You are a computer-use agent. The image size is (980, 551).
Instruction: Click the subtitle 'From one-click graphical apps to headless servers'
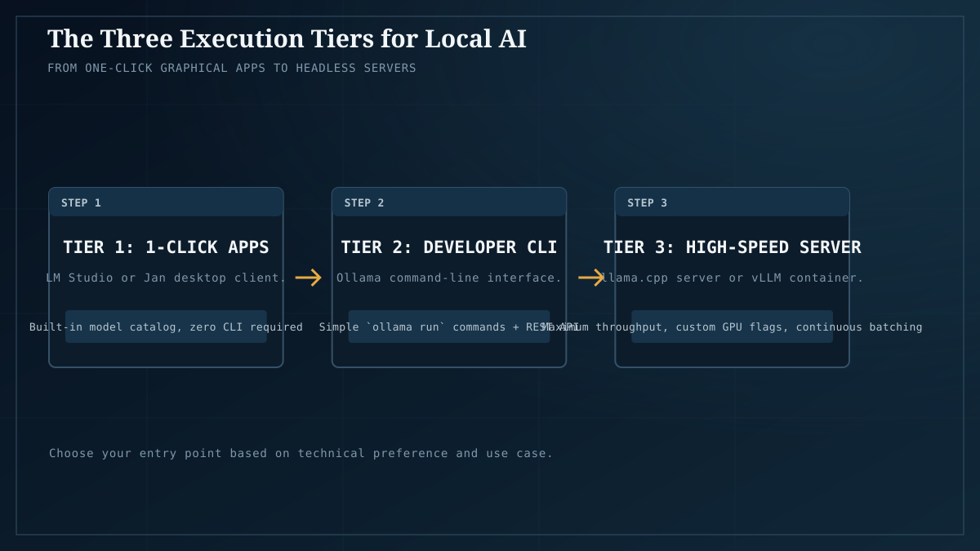232,68
